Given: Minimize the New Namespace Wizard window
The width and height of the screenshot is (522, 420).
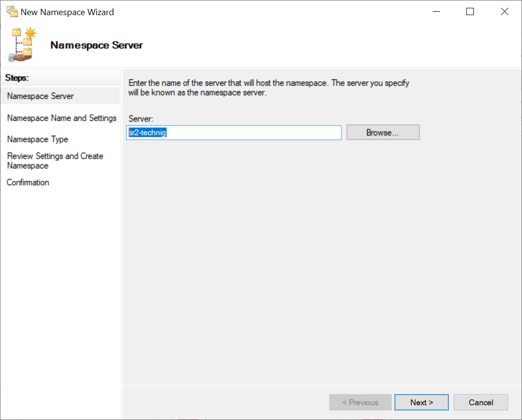Looking at the screenshot, I should [436, 12].
